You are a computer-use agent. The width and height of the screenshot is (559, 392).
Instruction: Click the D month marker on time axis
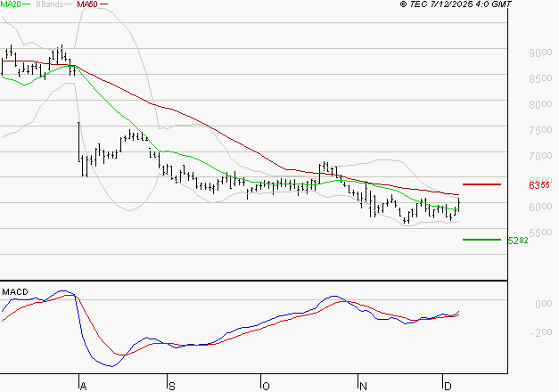448,386
